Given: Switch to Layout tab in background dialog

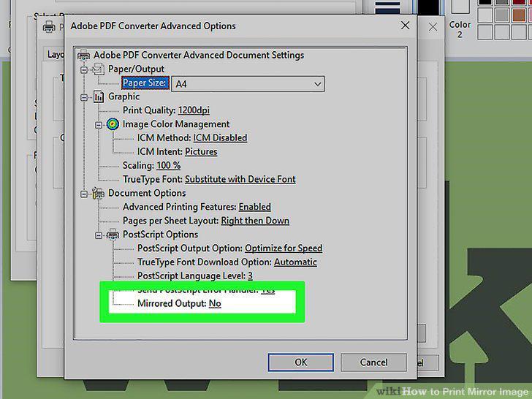Looking at the screenshot, I should tap(55, 54).
